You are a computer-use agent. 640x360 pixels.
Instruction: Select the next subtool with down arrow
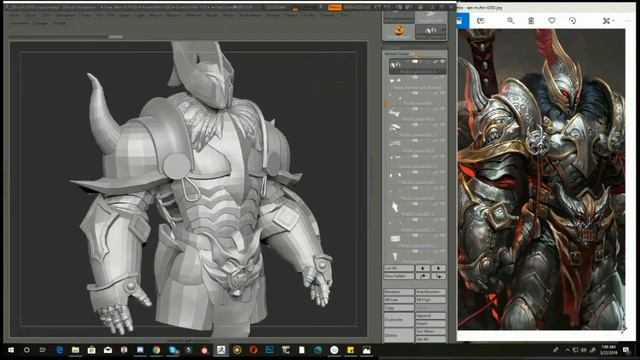pos(438,268)
